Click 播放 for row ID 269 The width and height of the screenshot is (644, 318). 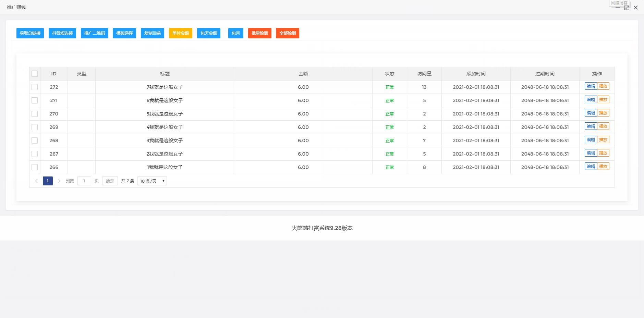[x=603, y=126]
